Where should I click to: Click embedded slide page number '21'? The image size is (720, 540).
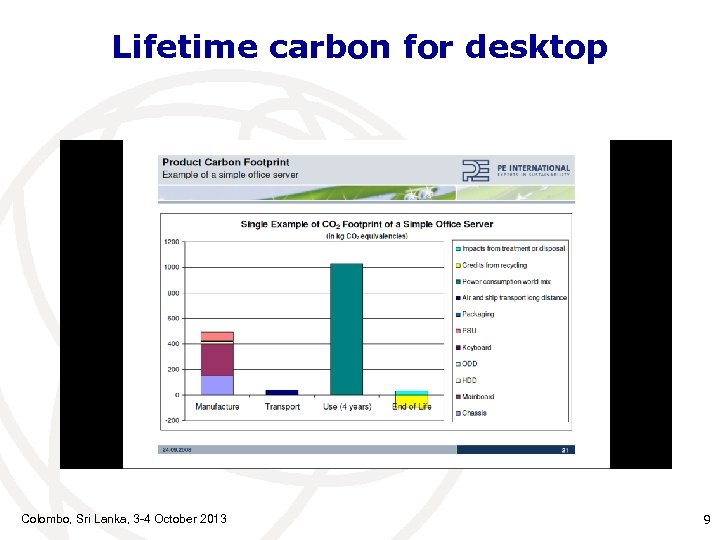point(565,450)
